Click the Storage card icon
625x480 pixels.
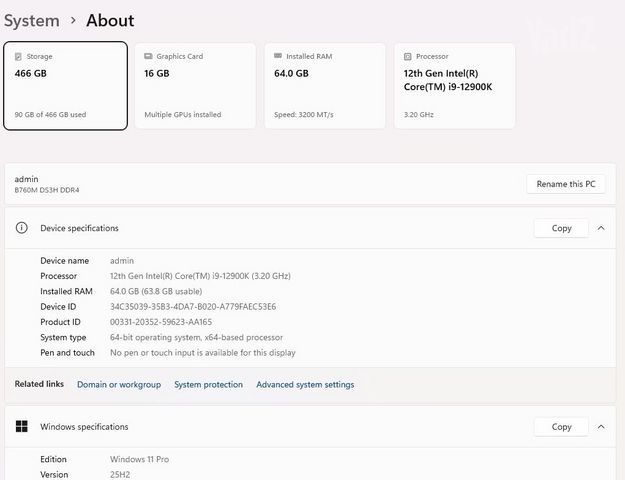pos(18,57)
